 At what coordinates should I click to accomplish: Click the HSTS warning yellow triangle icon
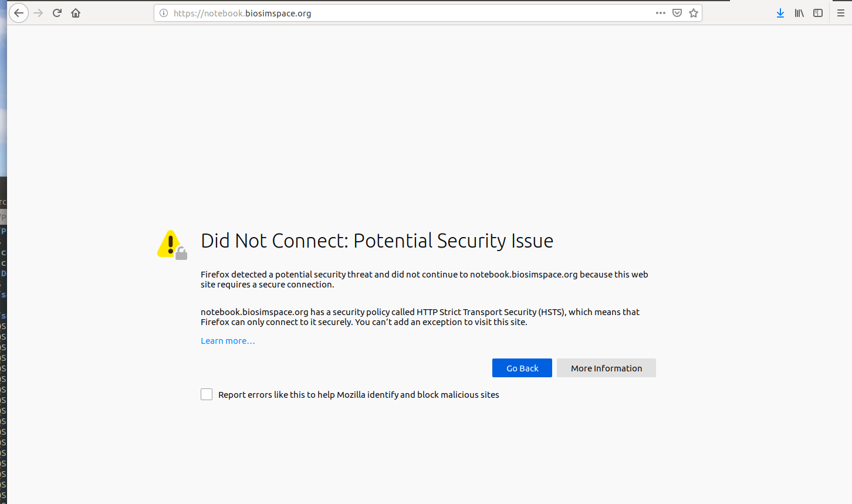169,242
